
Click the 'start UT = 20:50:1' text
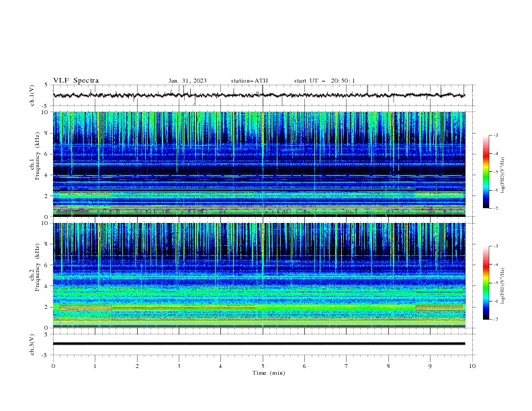(324, 81)
